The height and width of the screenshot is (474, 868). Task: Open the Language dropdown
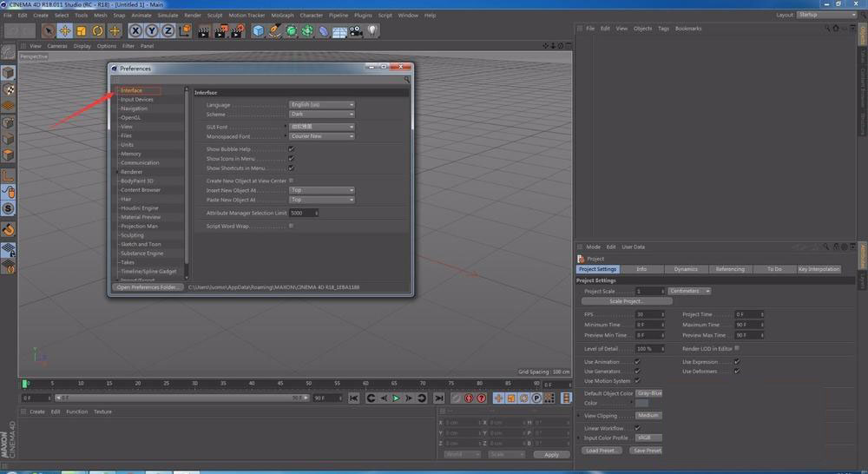point(322,105)
